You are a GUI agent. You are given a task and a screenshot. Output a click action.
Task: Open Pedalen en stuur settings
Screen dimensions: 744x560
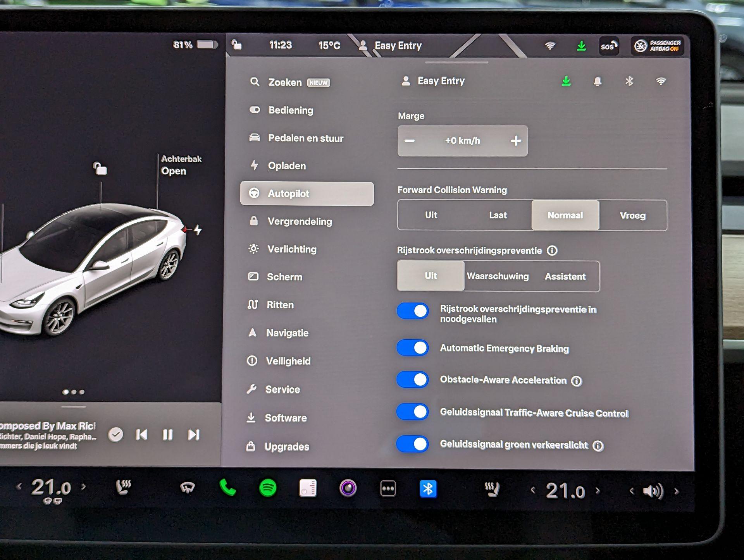point(296,138)
